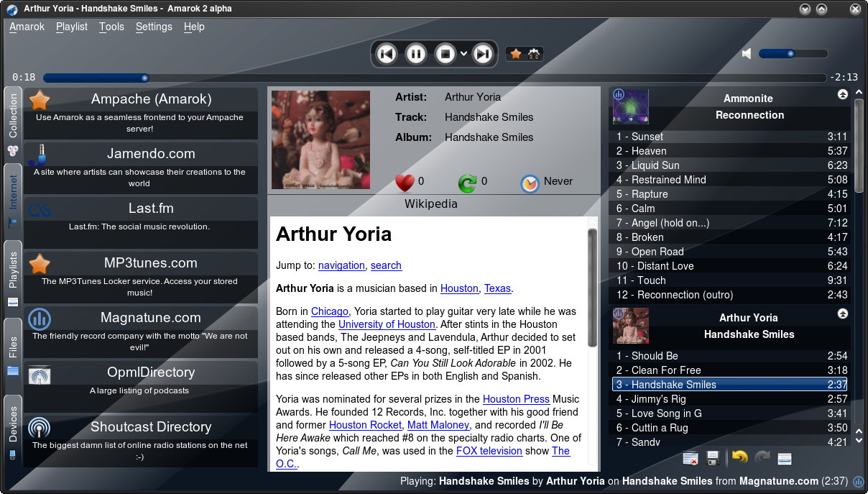868x494 pixels.
Task: Clear the playlist with the red-x icon
Action: pos(691,458)
